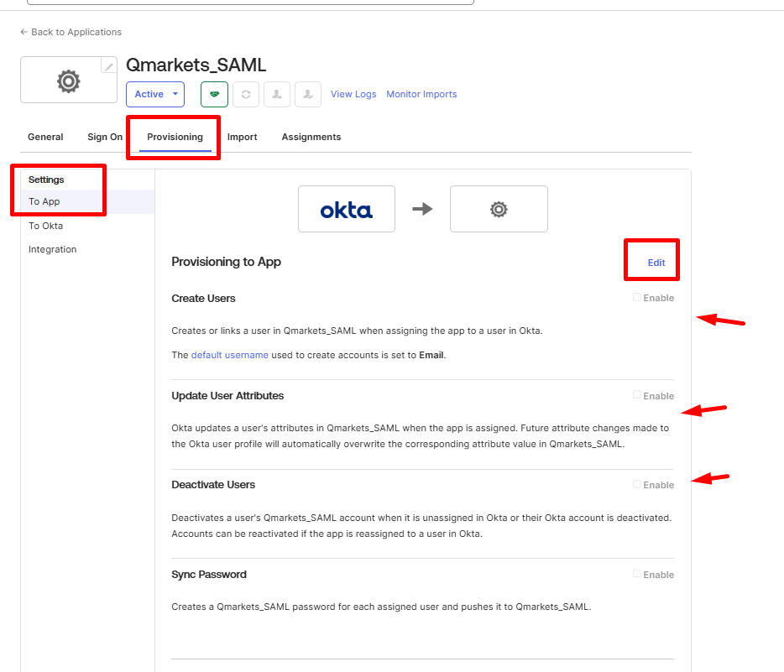Click the target app gear box in diagram
Screen dimensions: 784x672
click(x=499, y=209)
